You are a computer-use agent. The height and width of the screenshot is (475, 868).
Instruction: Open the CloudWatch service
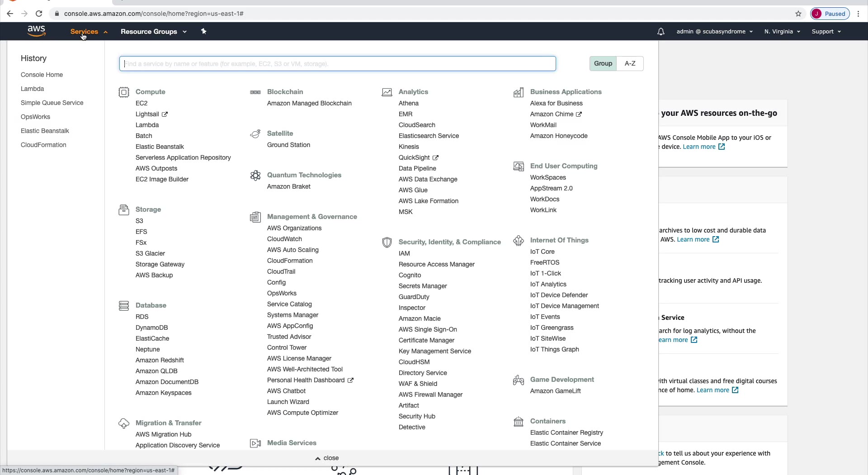pos(284,239)
